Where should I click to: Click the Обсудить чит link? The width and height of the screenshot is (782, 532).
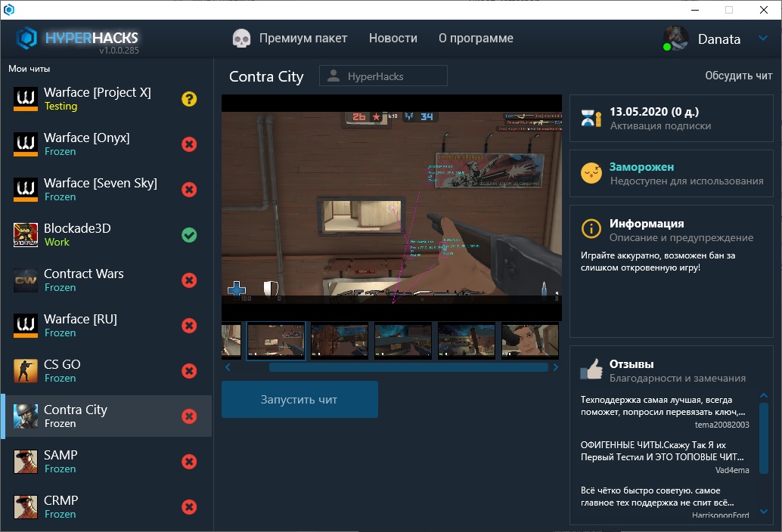(x=738, y=76)
